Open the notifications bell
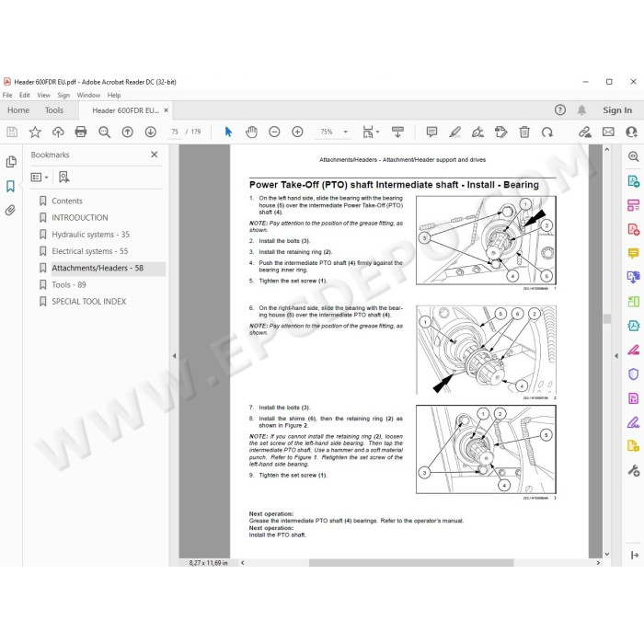 click(x=581, y=109)
